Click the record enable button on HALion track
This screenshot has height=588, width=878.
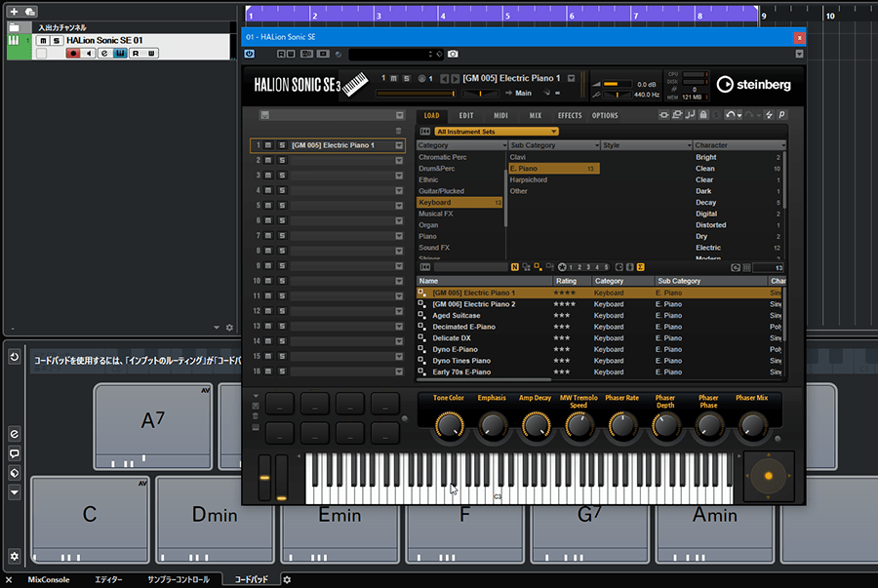[x=73, y=54]
